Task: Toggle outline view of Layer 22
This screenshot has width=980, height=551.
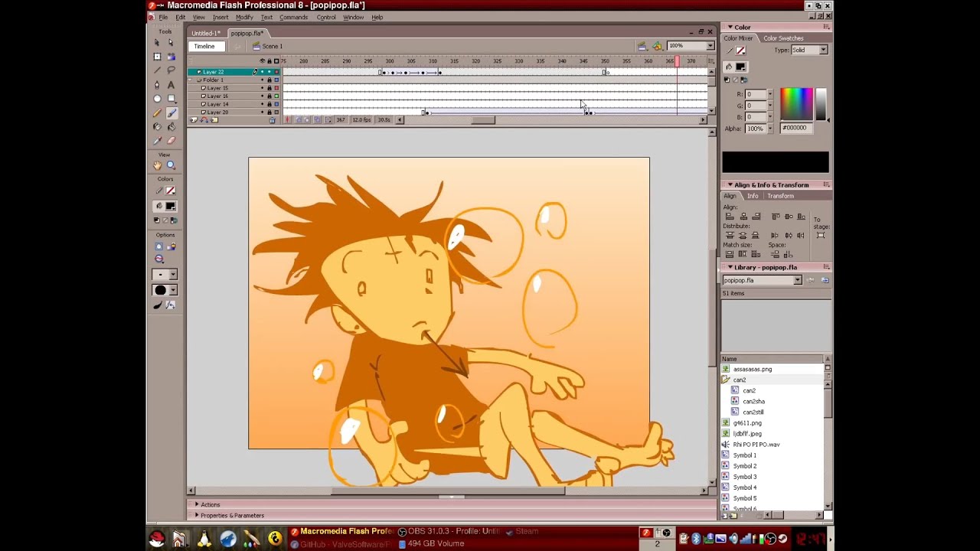Action: (x=276, y=72)
